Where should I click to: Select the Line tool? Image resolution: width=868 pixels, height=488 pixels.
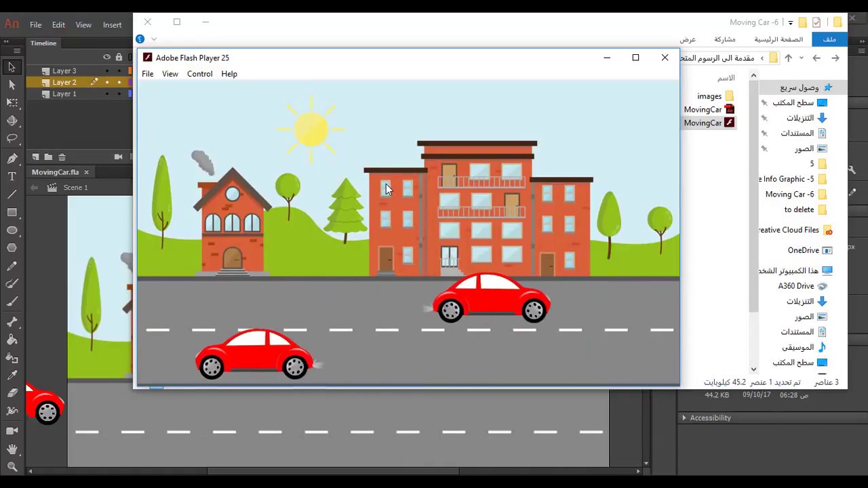pyautogui.click(x=12, y=195)
